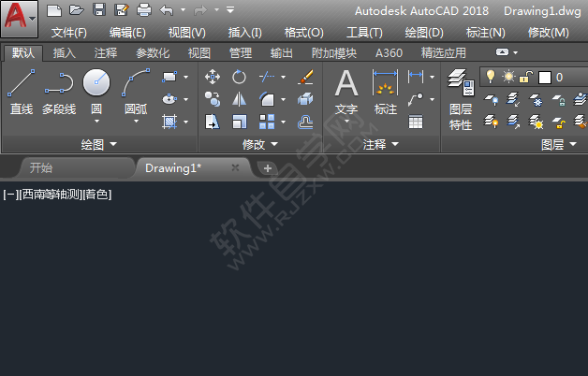Select the 圆弧 arc tool
The width and height of the screenshot is (588, 376).
(136, 92)
